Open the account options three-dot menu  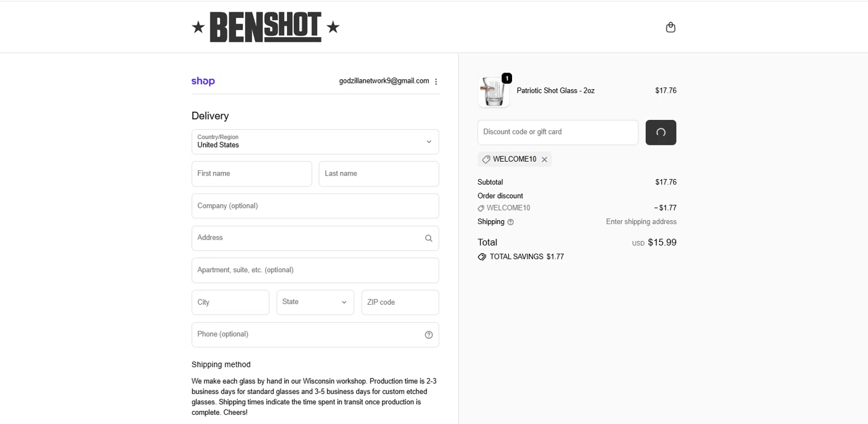436,82
